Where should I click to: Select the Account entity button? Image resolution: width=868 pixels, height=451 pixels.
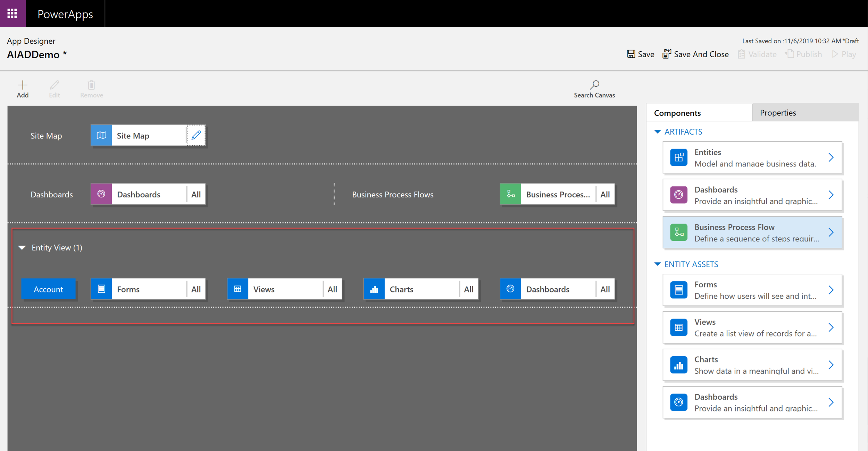pos(48,289)
